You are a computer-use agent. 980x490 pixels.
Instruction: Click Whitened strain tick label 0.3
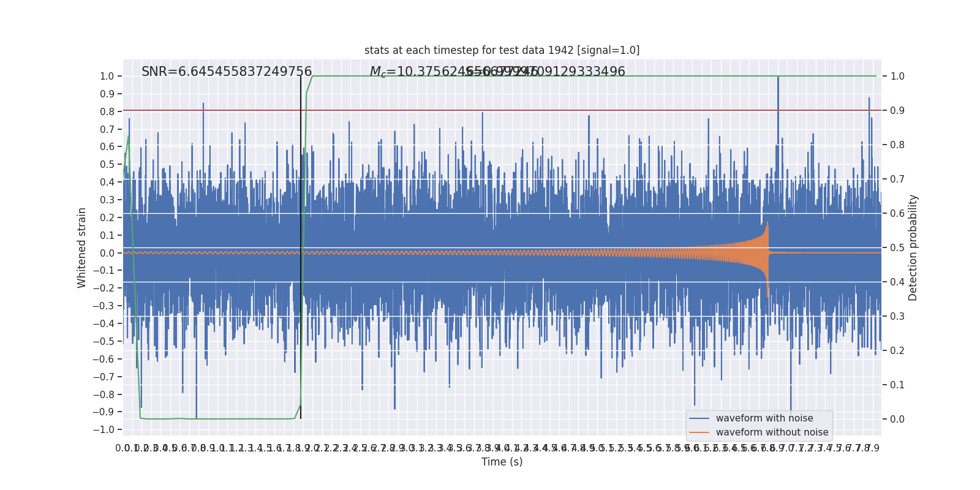click(107, 200)
